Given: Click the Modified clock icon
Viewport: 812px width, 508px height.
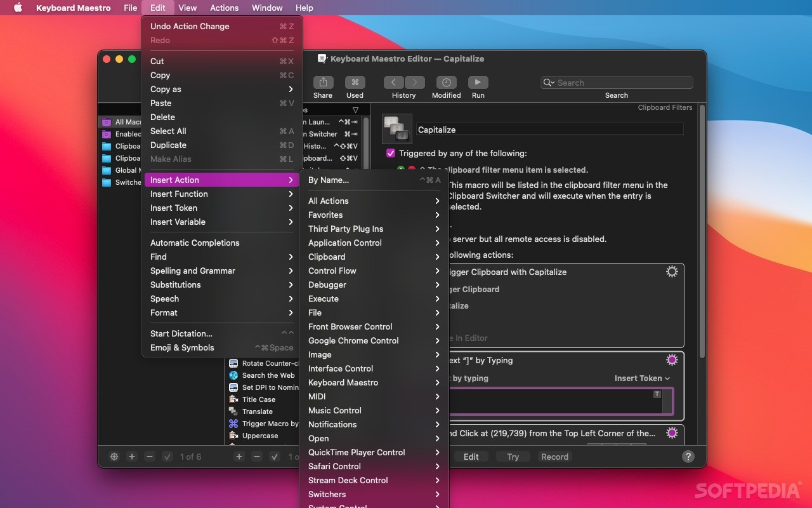Looking at the screenshot, I should [x=446, y=83].
